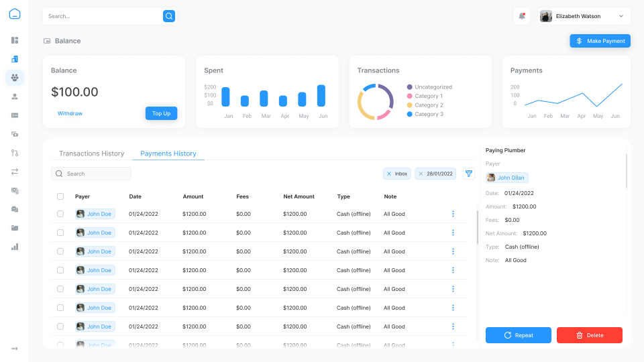Open the folder icon in sidebar
644x362 pixels.
click(15, 228)
